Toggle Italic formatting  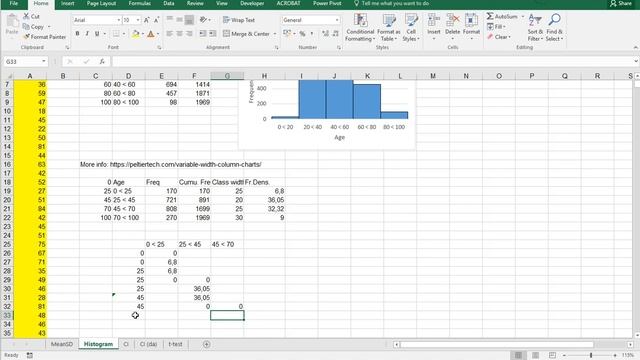click(x=87, y=33)
